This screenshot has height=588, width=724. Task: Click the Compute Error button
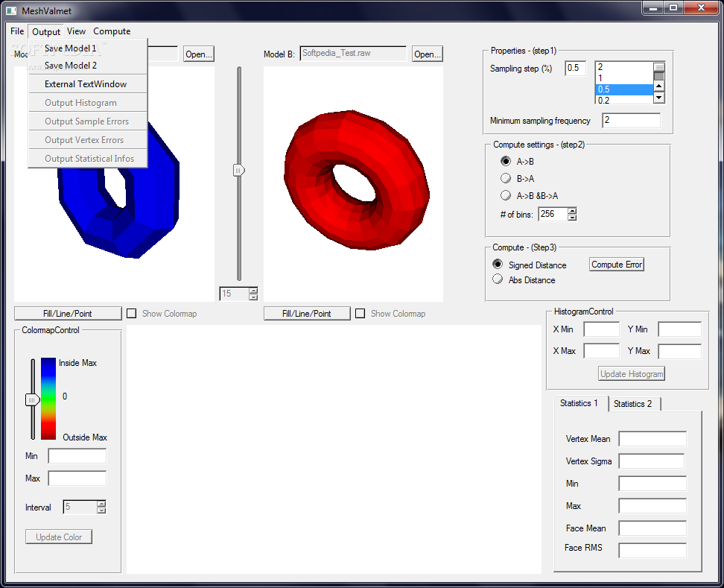(617, 265)
